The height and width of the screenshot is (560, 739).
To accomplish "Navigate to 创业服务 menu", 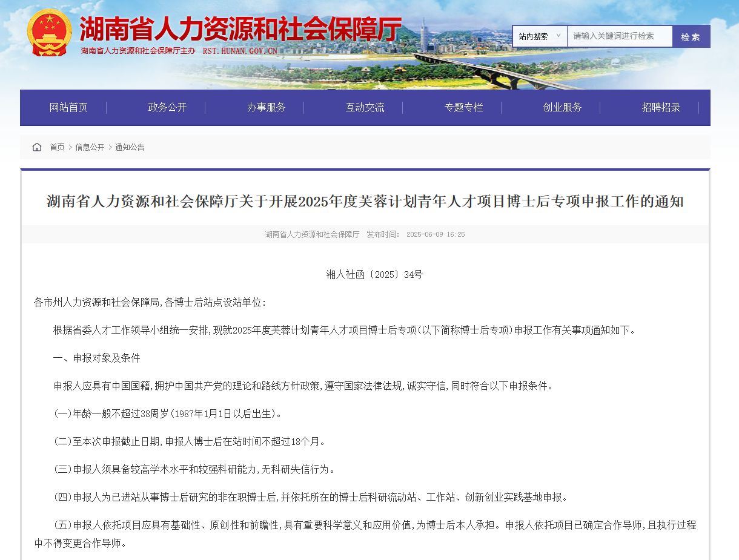I will click(562, 108).
